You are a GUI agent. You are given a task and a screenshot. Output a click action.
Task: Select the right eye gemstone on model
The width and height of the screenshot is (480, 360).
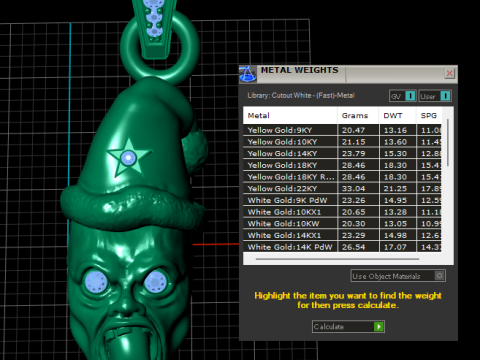[x=155, y=282]
